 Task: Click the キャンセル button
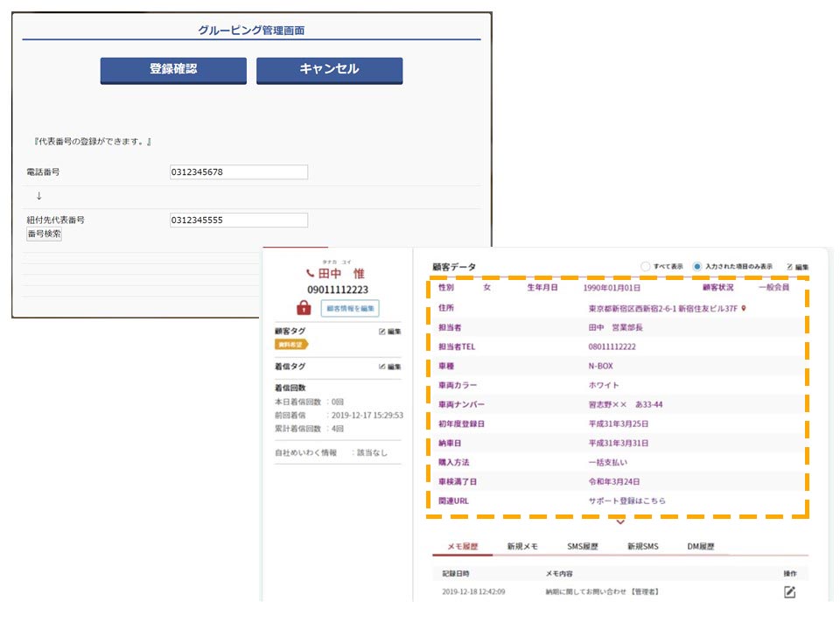click(x=329, y=70)
